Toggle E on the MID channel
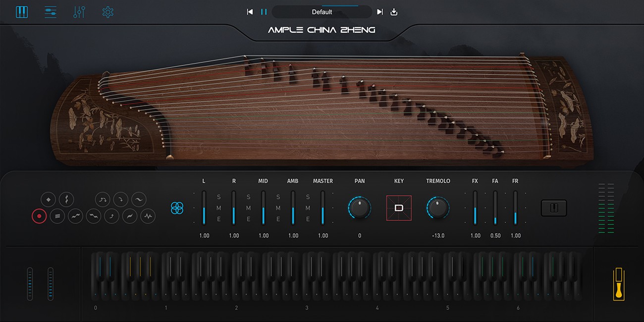Viewport: 644px width, 322px height. [x=278, y=219]
